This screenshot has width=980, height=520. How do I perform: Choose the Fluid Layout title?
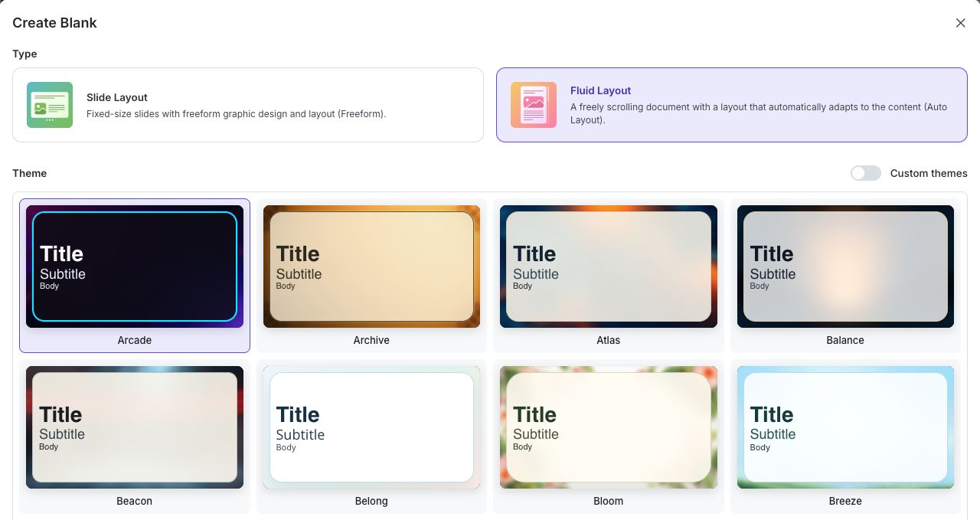(601, 90)
